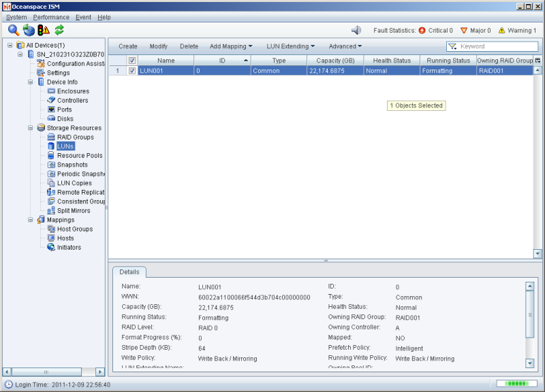Select Consistent Groups tree item
The height and width of the screenshot is (392, 545).
[81, 201]
